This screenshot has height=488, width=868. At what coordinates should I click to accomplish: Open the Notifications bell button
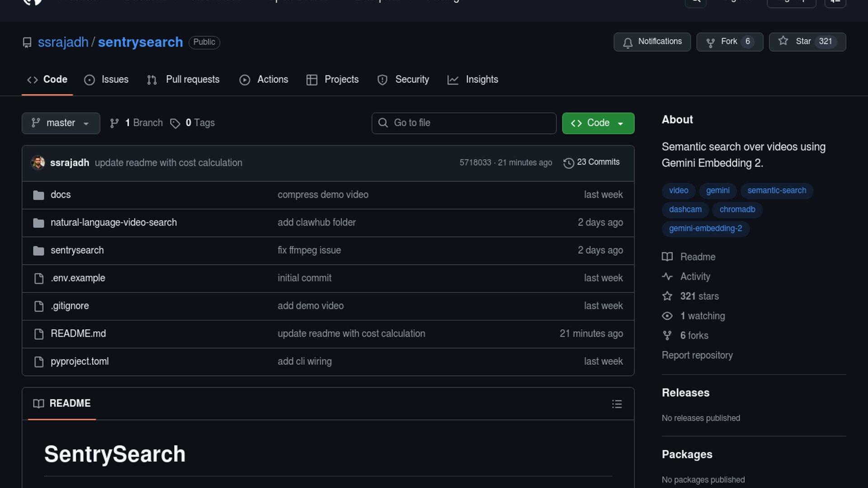click(x=651, y=42)
